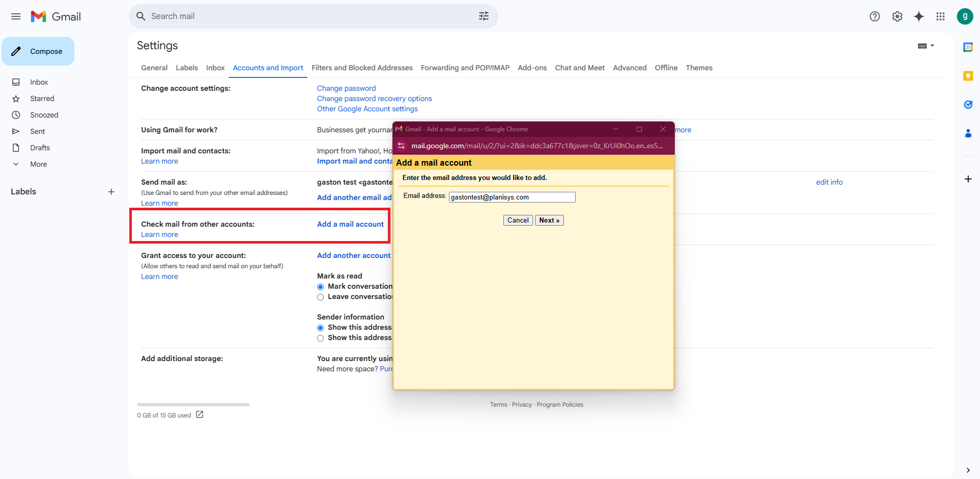980x479 pixels.
Task: Select the second Show this address option
Action: pos(321,338)
